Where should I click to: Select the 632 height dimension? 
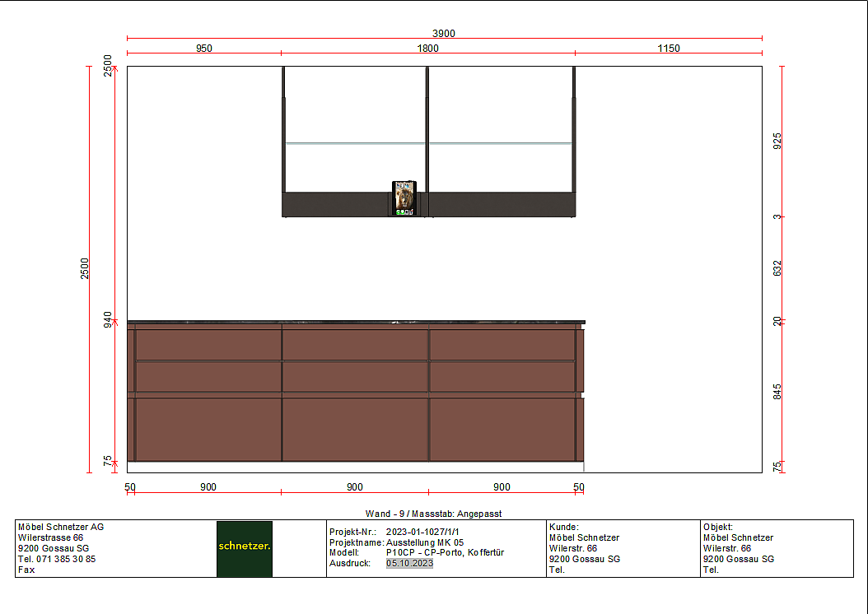click(x=777, y=268)
